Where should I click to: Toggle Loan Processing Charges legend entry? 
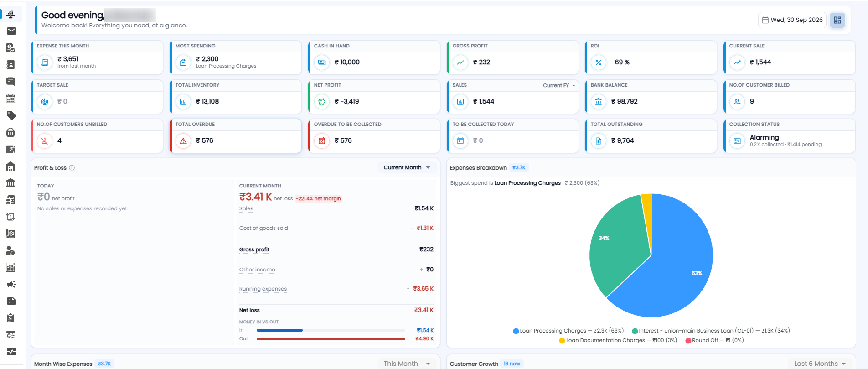click(568, 331)
